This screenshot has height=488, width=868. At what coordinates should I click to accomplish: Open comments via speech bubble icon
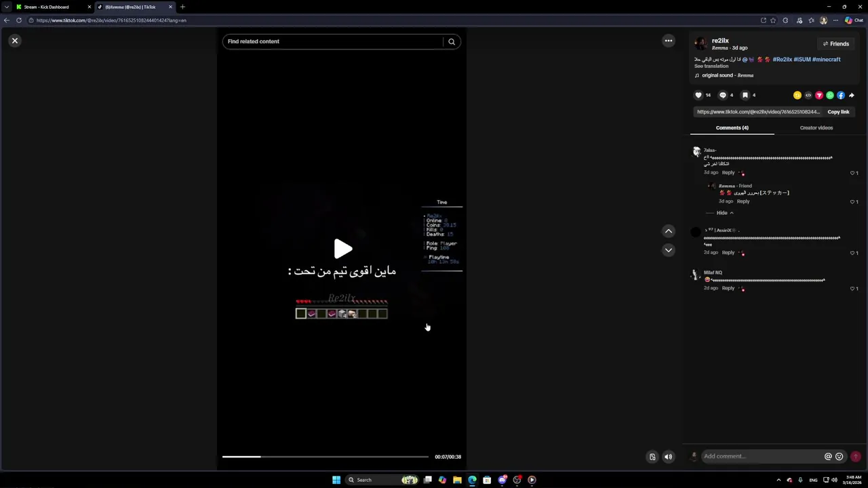tap(723, 95)
